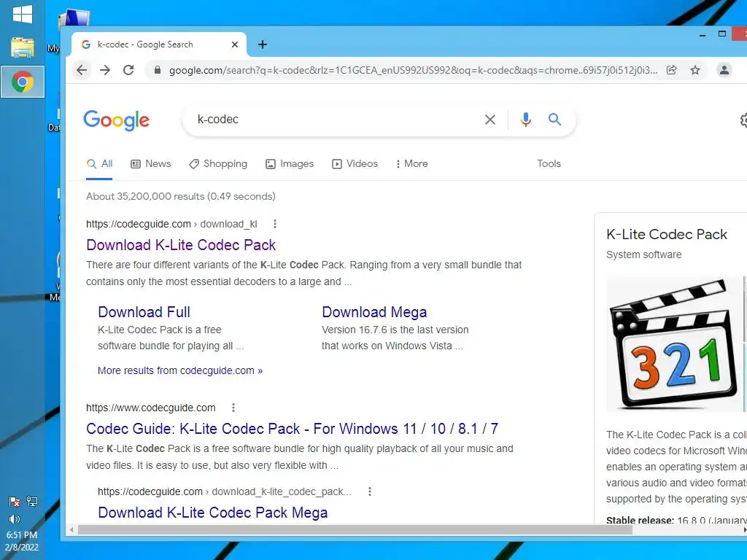
Task: Open the Download Full sitelink
Action: [x=144, y=312]
